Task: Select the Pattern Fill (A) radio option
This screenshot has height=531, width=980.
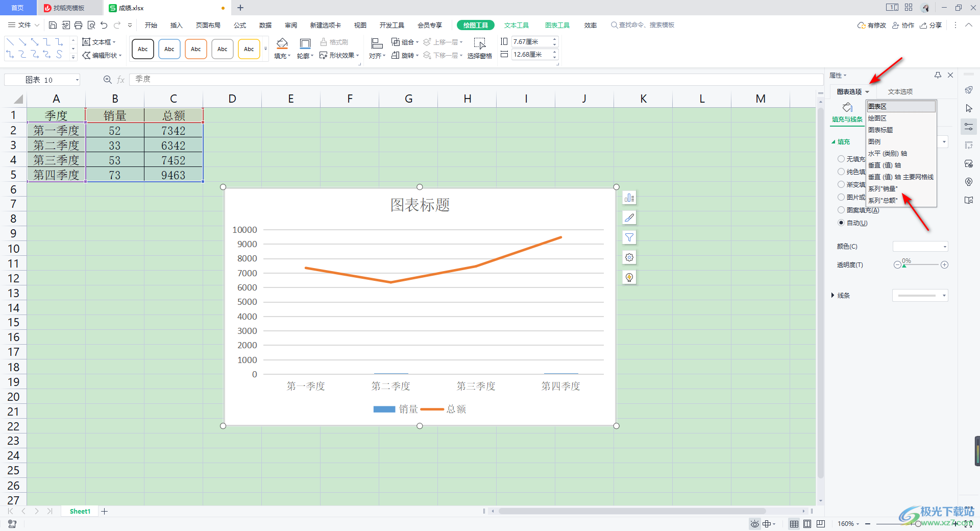Action: (x=841, y=210)
